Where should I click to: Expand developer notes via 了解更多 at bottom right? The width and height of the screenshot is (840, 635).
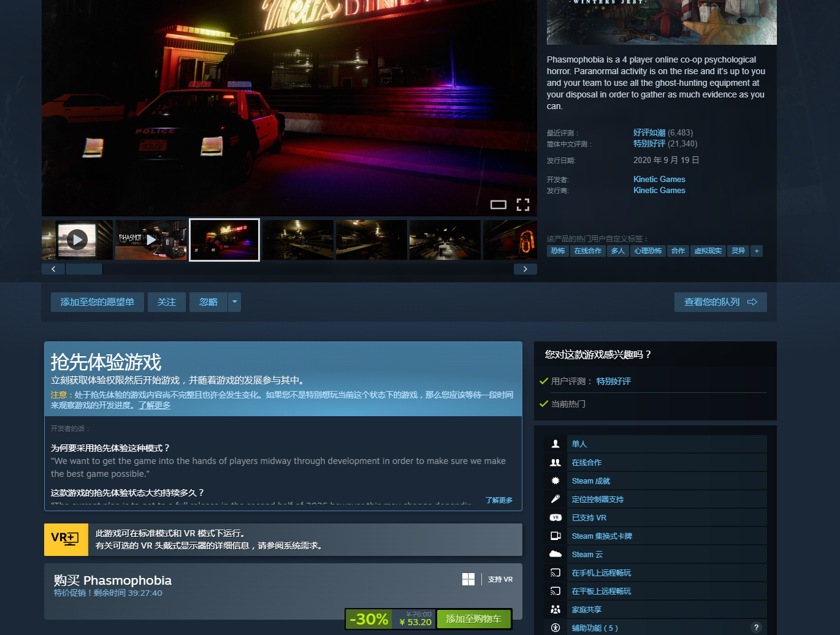point(499,500)
